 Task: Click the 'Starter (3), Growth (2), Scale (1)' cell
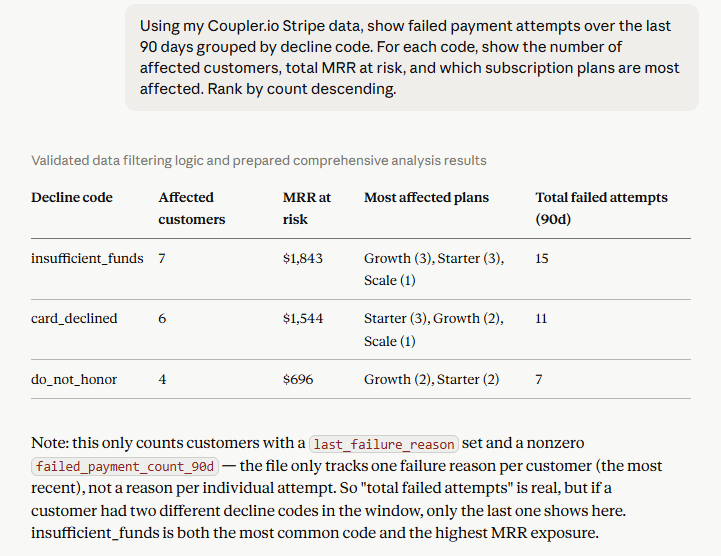coord(434,330)
